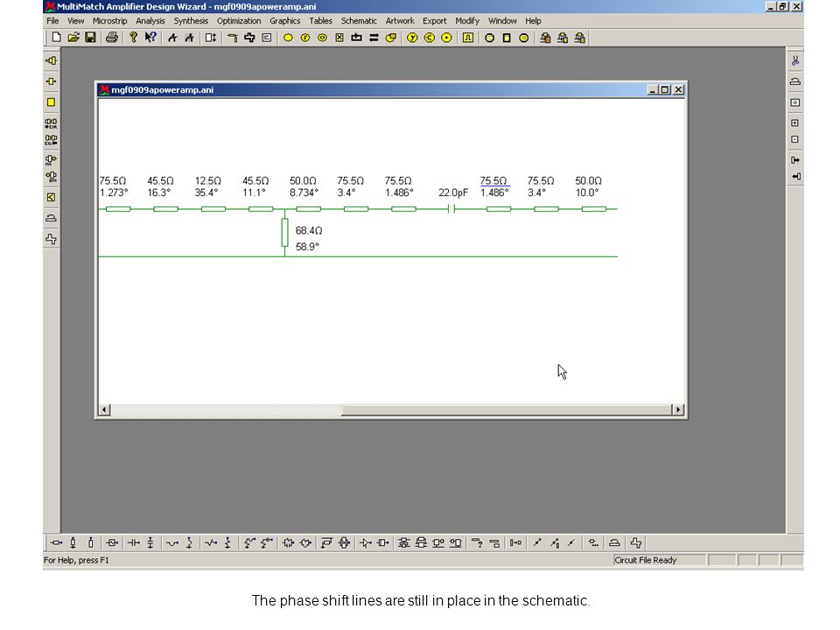This screenshot has width=840, height=630.
Task: Click the double-arrow swap toolbar icon
Action: coord(374,38)
